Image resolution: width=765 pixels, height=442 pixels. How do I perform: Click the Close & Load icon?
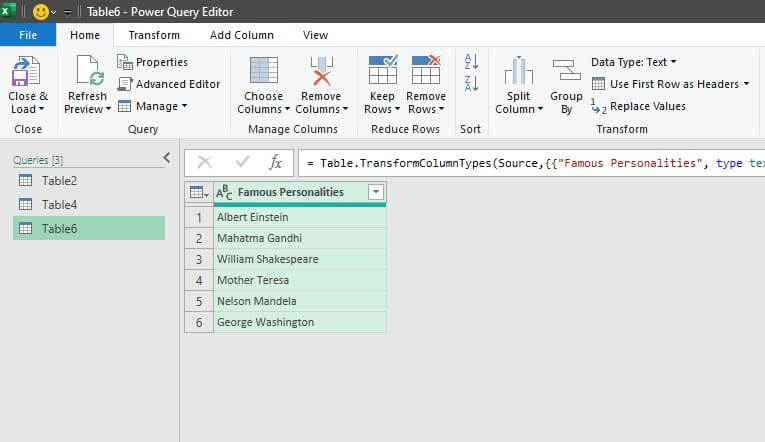click(26, 71)
